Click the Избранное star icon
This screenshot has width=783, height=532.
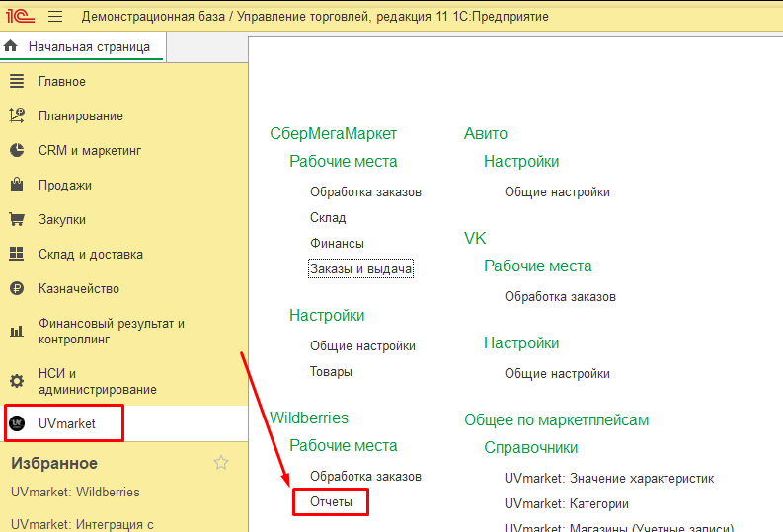221,463
